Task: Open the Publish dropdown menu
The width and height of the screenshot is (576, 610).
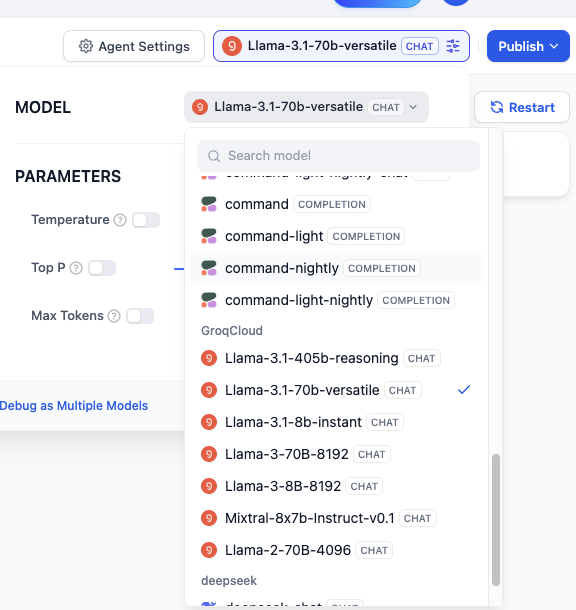Action: (528, 46)
